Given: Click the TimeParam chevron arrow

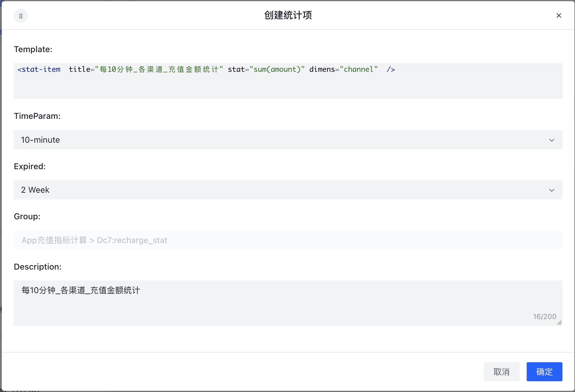Looking at the screenshot, I should click(551, 140).
